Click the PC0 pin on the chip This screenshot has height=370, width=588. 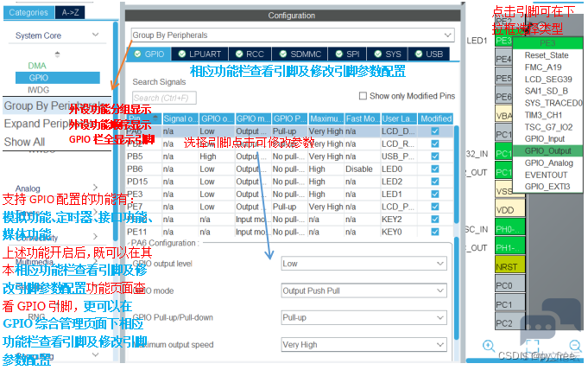coord(505,285)
